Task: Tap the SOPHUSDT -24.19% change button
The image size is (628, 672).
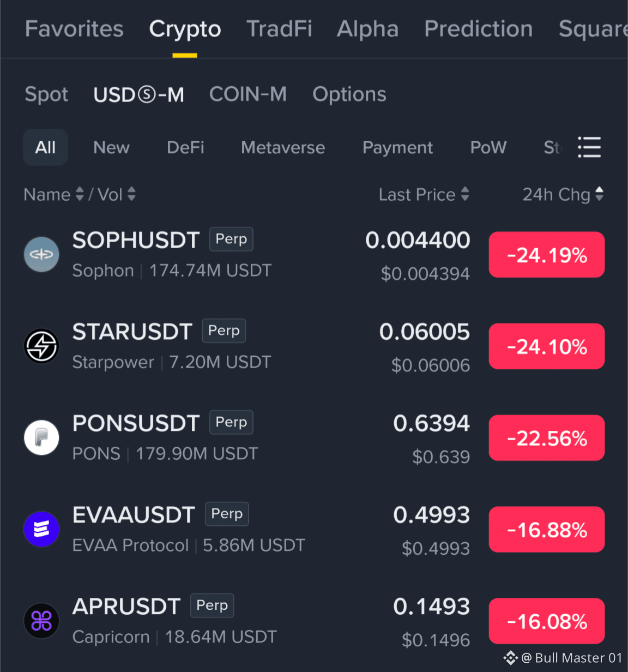Action: [x=547, y=255]
